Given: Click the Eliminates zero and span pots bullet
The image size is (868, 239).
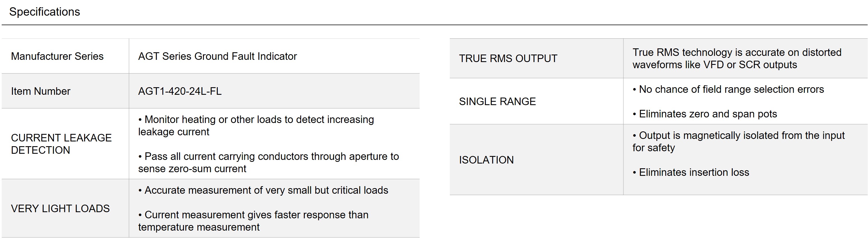Looking at the screenshot, I should tap(704, 114).
